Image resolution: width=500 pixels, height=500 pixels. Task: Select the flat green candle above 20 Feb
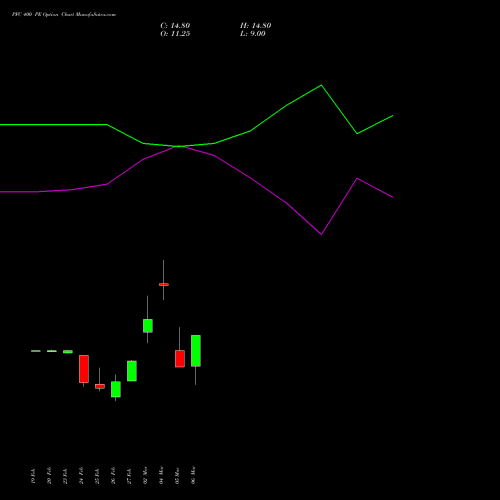click(52, 351)
